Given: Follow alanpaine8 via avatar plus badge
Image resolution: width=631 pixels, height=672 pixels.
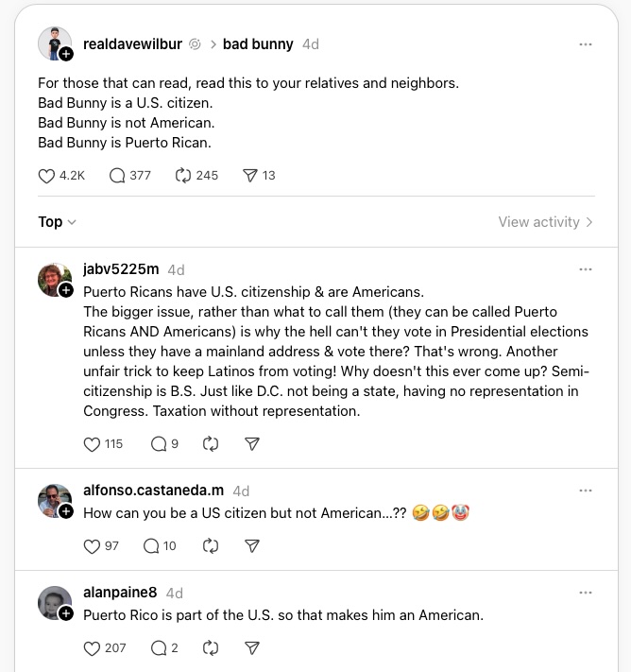Looking at the screenshot, I should coord(66,613).
